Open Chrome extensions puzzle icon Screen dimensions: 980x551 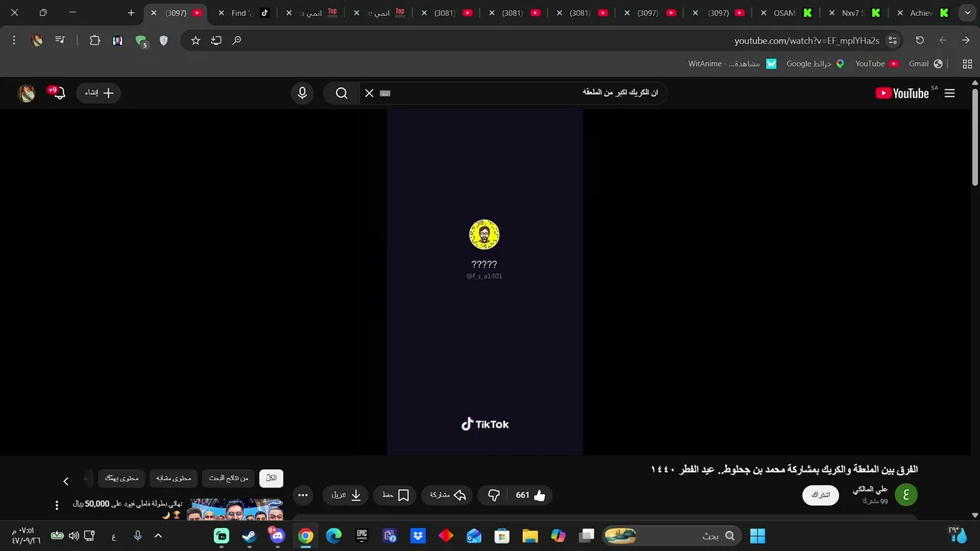pos(95,41)
